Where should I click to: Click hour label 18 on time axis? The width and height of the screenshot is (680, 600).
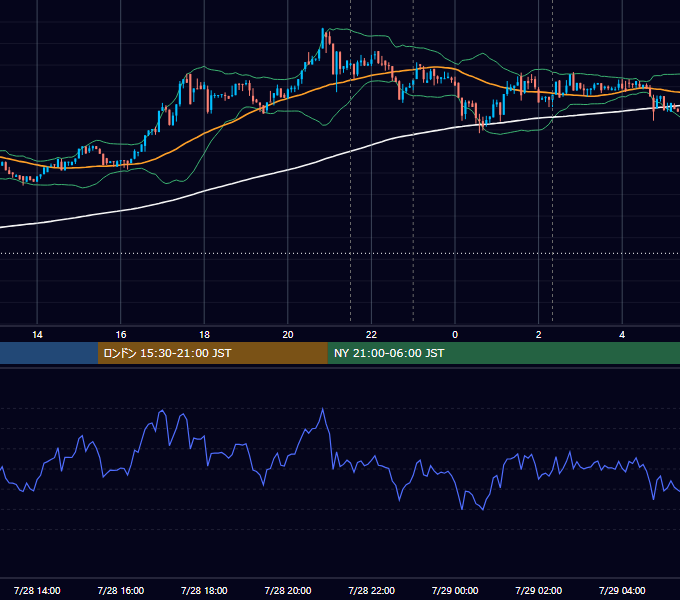point(204,335)
